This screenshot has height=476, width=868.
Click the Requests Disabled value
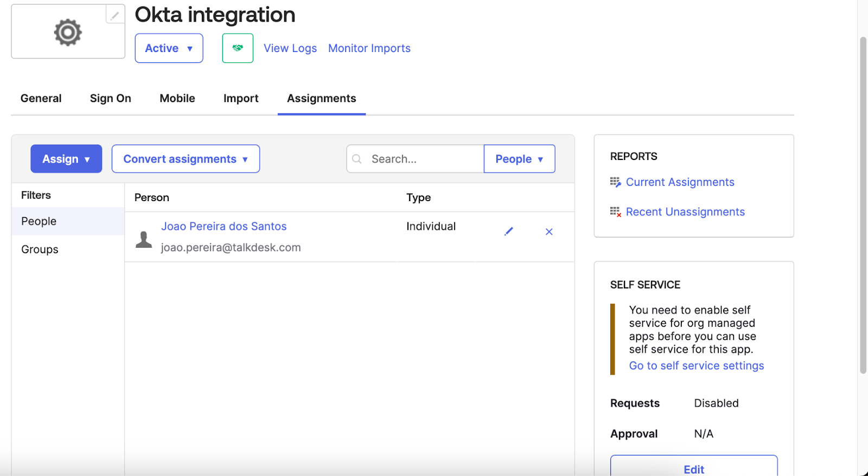coord(716,403)
